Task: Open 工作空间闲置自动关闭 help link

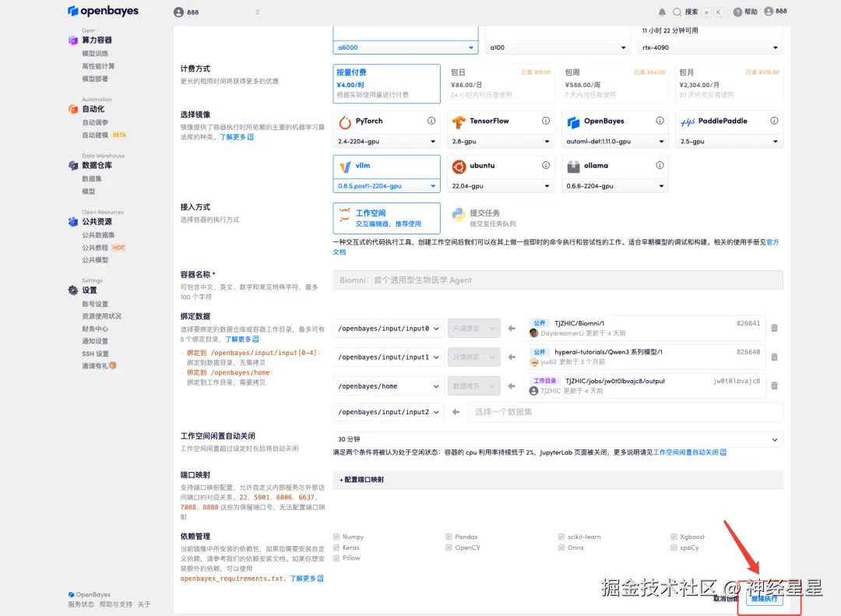Action: (x=690, y=452)
